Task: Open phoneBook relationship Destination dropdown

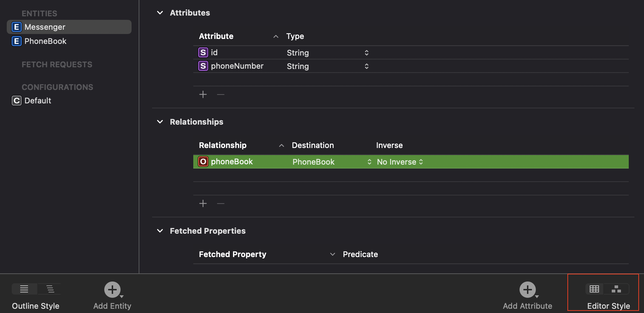Action: coord(369,162)
